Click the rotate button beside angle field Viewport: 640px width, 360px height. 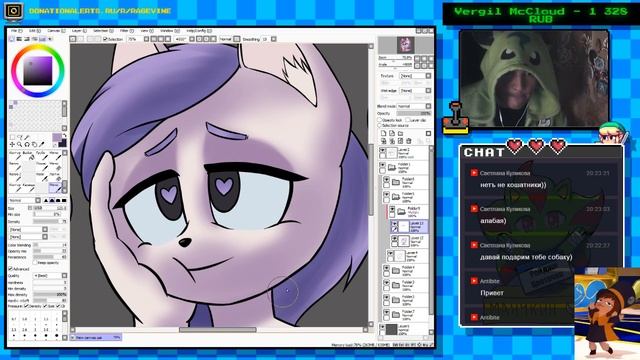[x=200, y=39]
